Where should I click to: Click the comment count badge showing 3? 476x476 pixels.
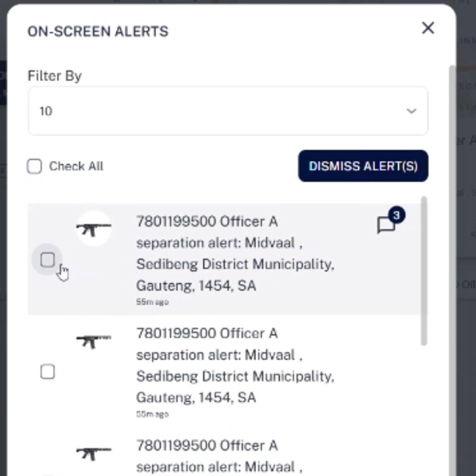click(x=397, y=215)
